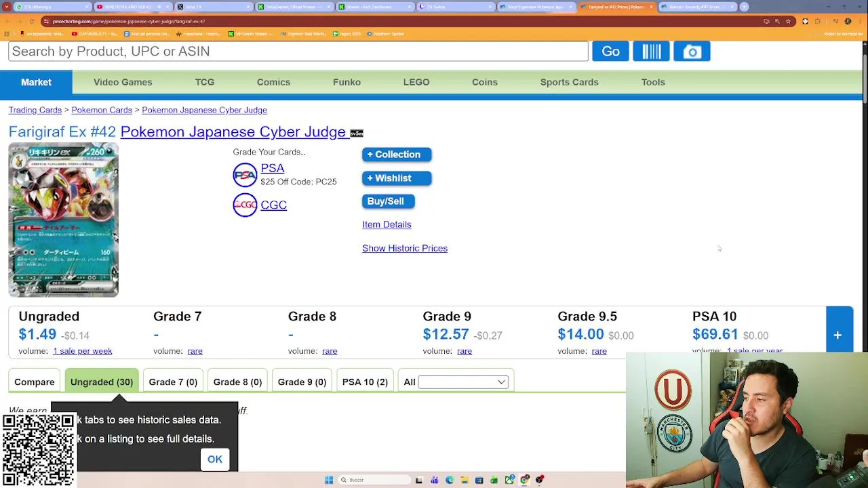Click Windows taskbar Buscar search box
This screenshot has height=488, width=868.
tap(375, 480)
